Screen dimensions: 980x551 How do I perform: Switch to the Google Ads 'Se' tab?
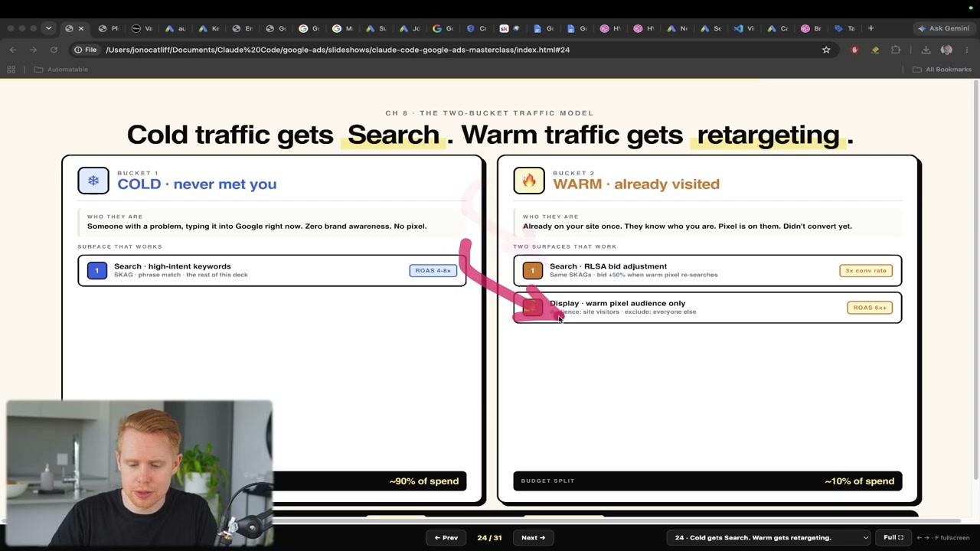tap(710, 28)
